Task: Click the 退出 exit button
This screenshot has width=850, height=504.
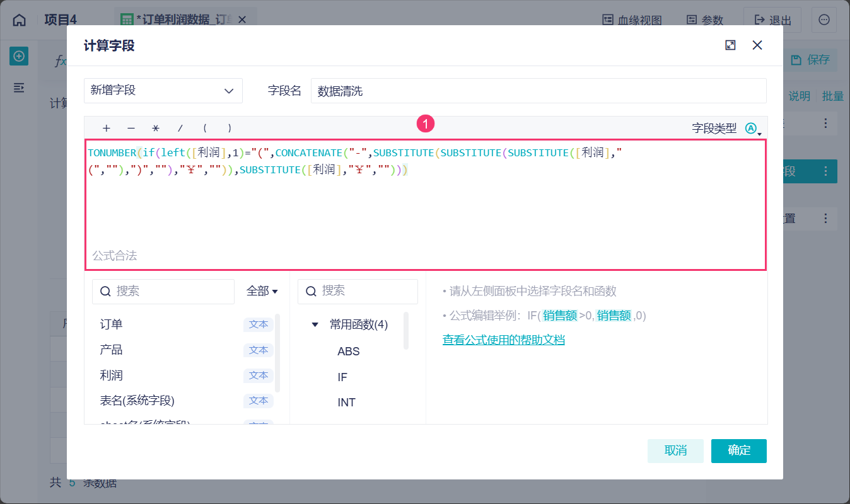Action: coord(772,20)
